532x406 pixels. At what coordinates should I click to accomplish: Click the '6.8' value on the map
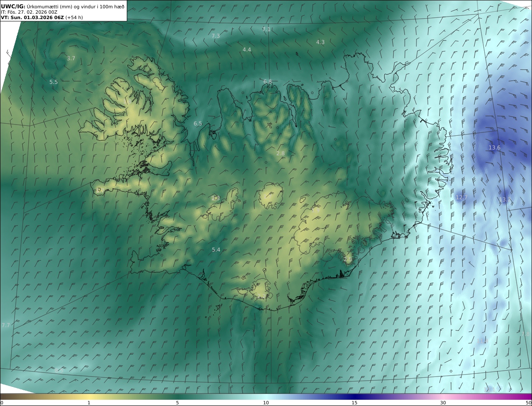pos(268,82)
